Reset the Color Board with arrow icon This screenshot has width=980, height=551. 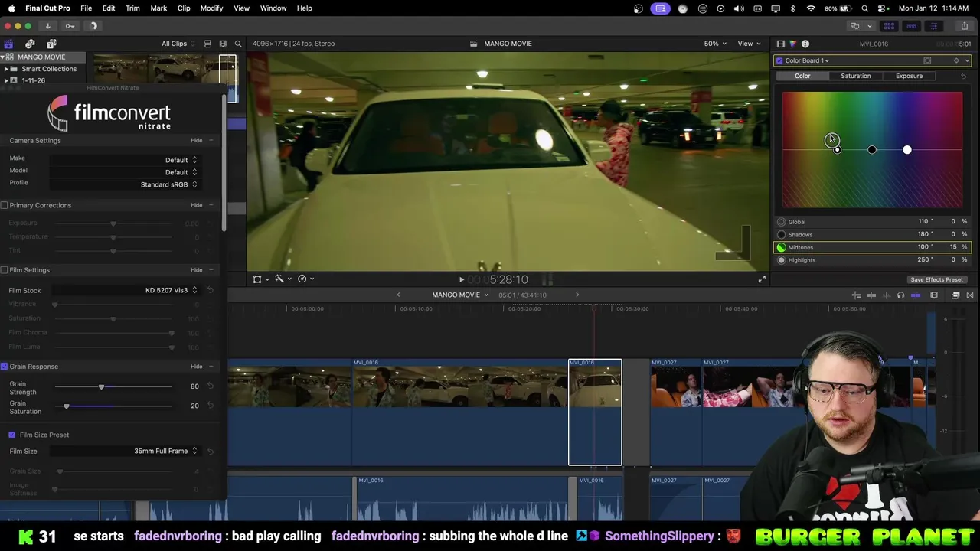963,76
